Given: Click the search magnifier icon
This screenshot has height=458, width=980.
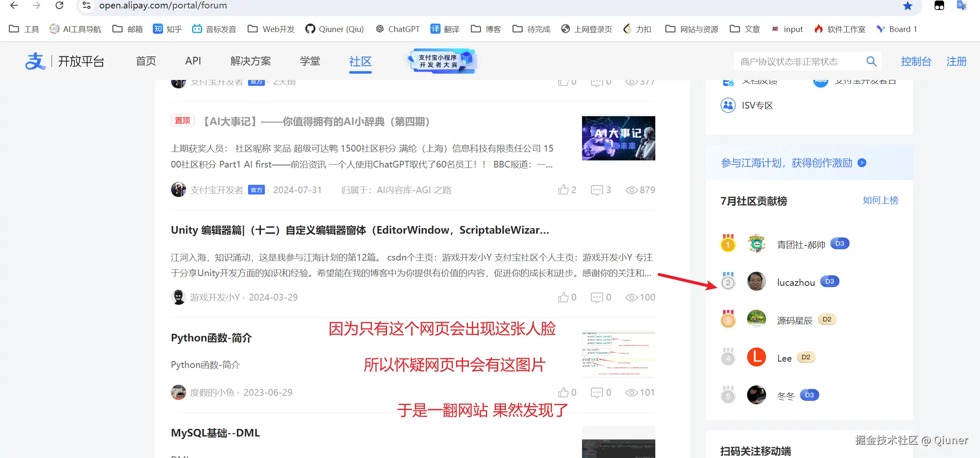Looking at the screenshot, I should point(871,61).
